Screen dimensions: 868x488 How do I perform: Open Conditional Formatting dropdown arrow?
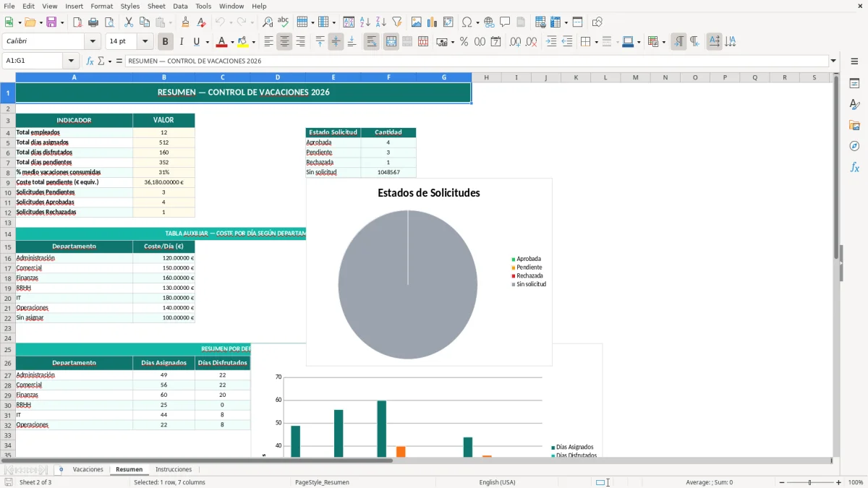coord(664,42)
